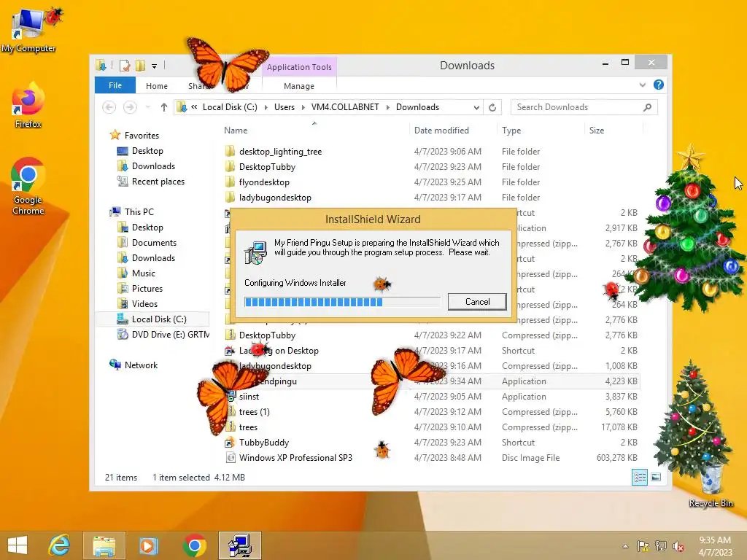This screenshot has width=747, height=560.
Task: Open the File tab
Action: (115, 85)
